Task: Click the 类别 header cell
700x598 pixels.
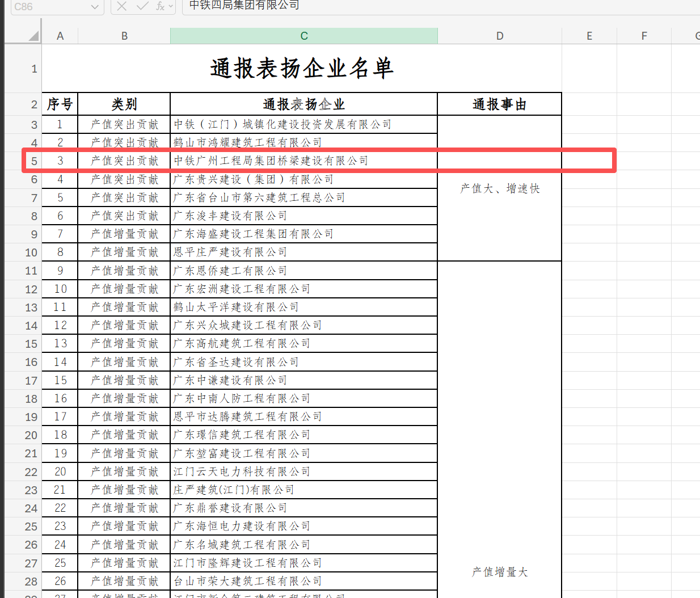Action: (124, 104)
